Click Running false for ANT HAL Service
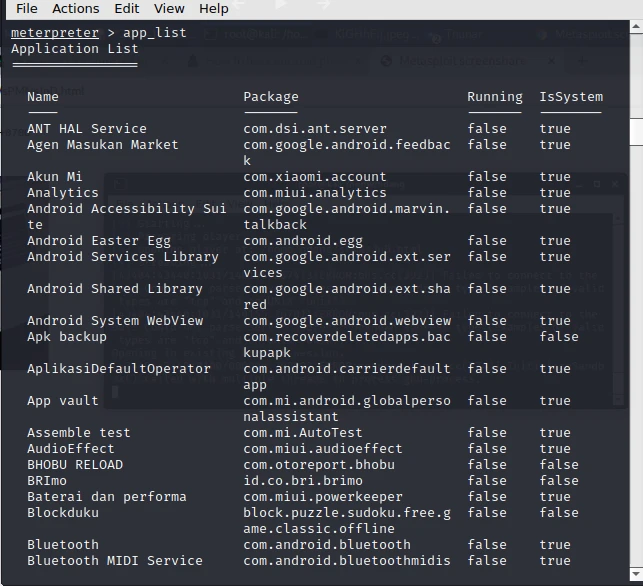The image size is (643, 586). point(487,129)
